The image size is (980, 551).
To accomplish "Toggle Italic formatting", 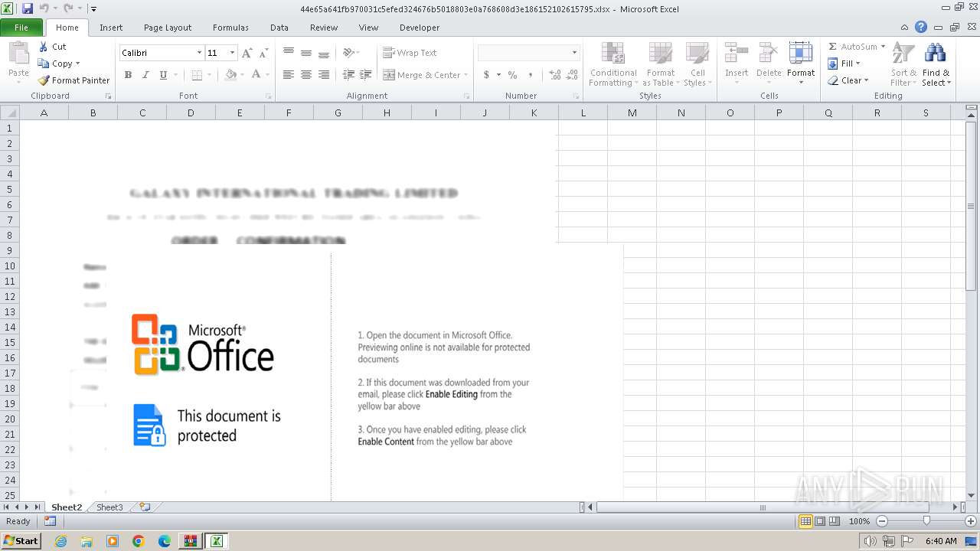I will coord(145,75).
